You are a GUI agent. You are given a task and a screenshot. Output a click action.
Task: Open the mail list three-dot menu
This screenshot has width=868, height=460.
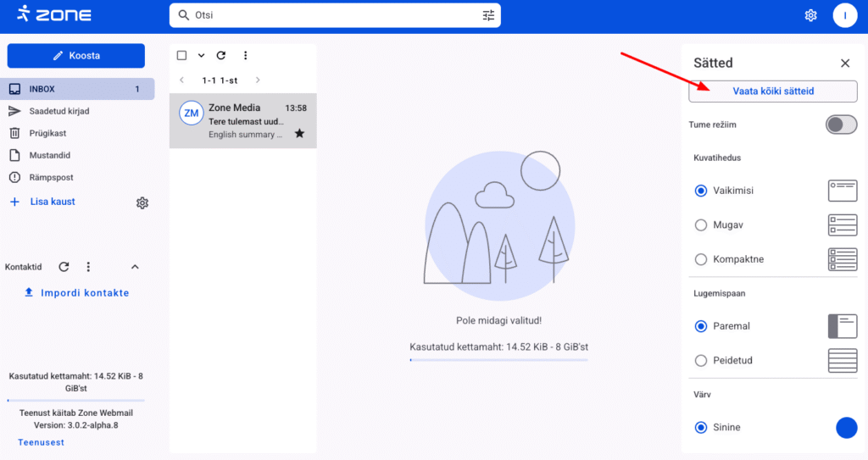(245, 56)
